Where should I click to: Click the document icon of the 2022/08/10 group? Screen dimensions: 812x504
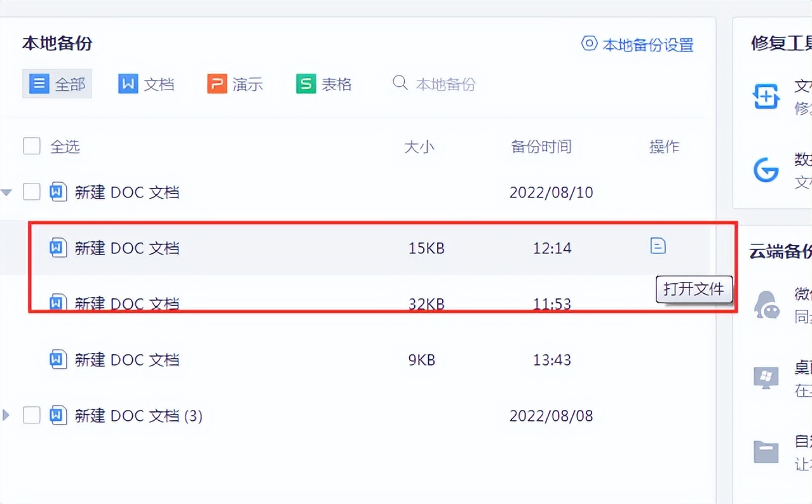[x=58, y=192]
